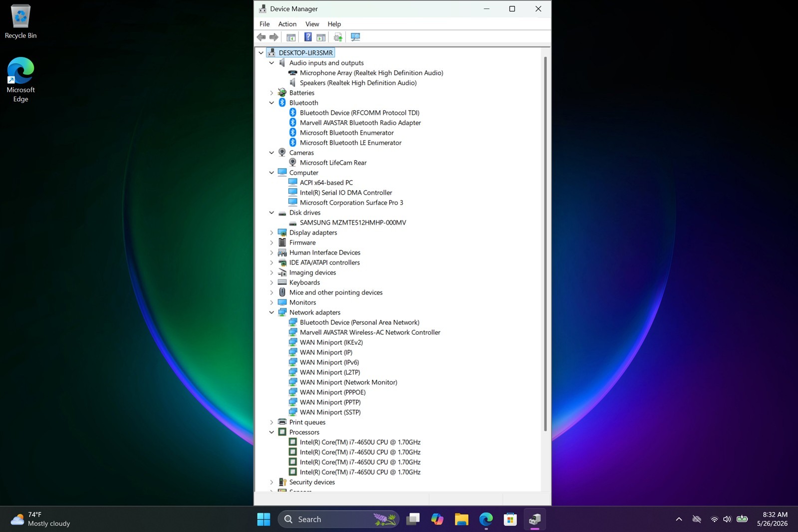This screenshot has width=798, height=532.
Task: Collapse the Network adapters category
Action: [x=271, y=312]
